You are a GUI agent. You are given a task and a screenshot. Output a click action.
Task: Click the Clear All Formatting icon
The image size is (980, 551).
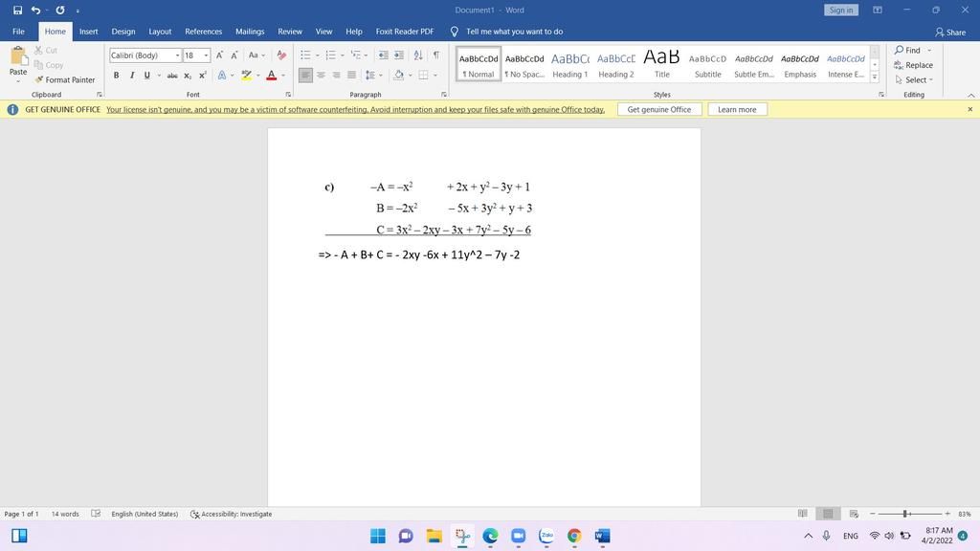pos(281,55)
